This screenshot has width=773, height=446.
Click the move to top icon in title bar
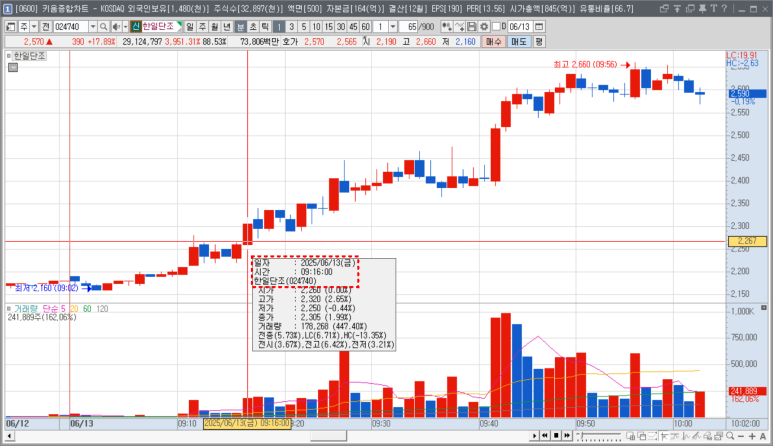[677, 8]
